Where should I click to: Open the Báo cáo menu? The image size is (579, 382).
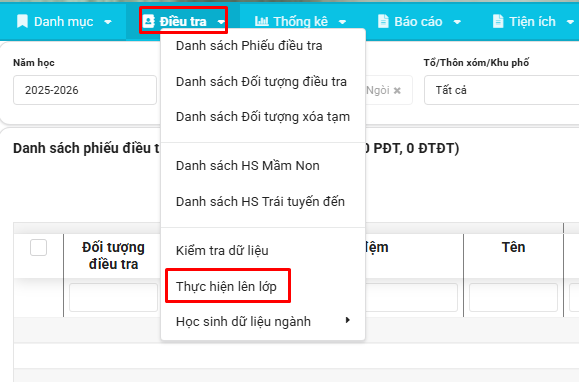click(419, 21)
